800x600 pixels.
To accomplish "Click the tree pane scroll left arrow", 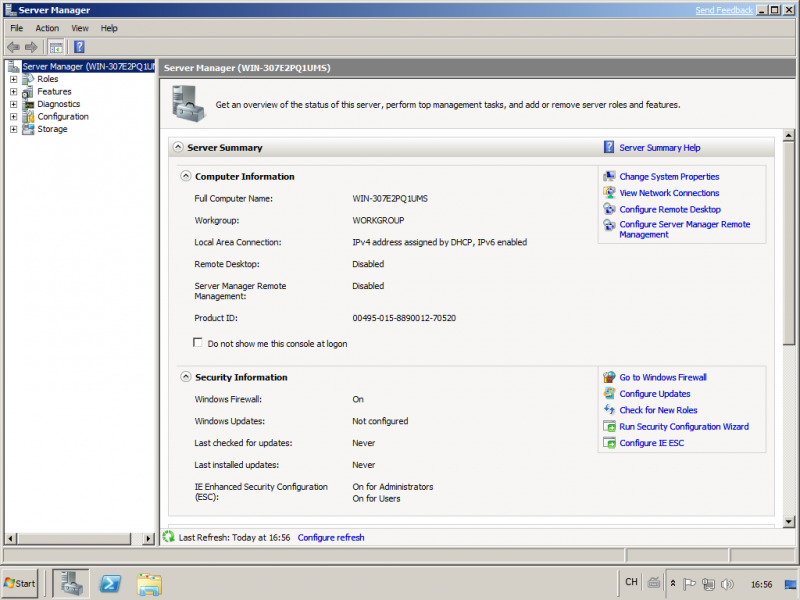I will (x=11, y=538).
